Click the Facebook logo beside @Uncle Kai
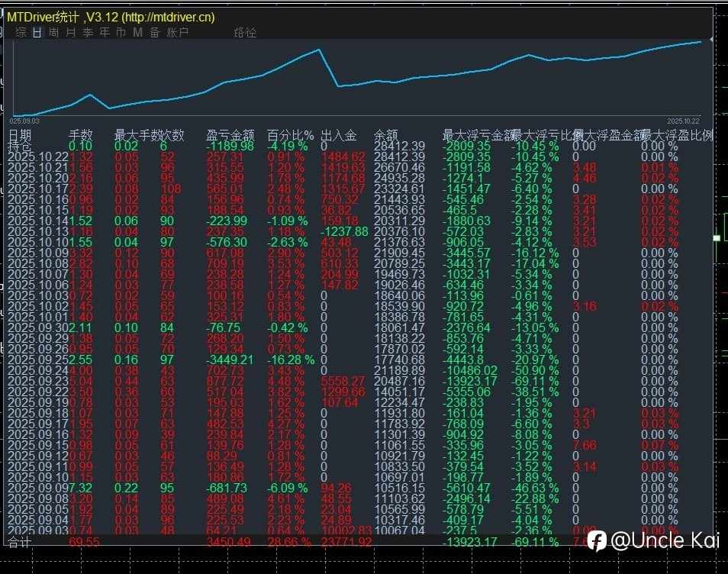 click(598, 540)
